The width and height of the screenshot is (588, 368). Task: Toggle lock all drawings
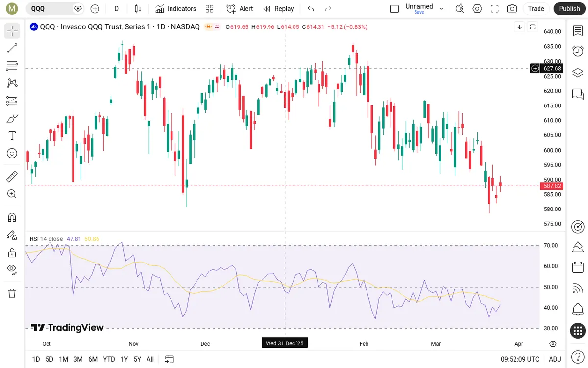(12, 253)
